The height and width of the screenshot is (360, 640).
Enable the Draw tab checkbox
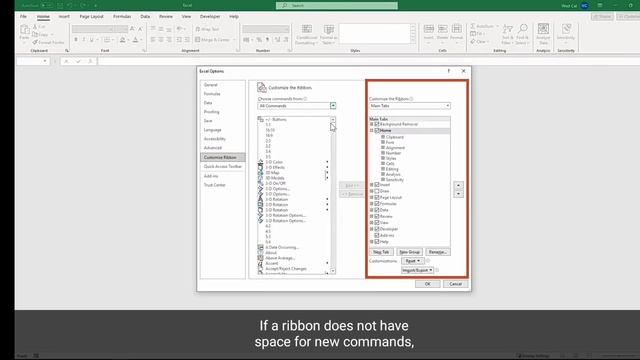click(x=377, y=191)
